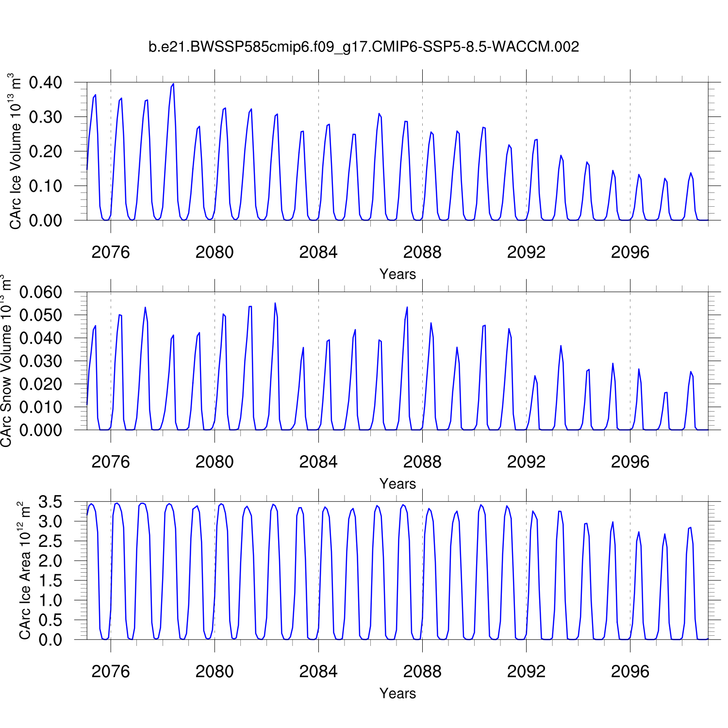The height and width of the screenshot is (728, 728).
Task: Click the 2.0 tick label on Ice Area axis
Action: 50,561
